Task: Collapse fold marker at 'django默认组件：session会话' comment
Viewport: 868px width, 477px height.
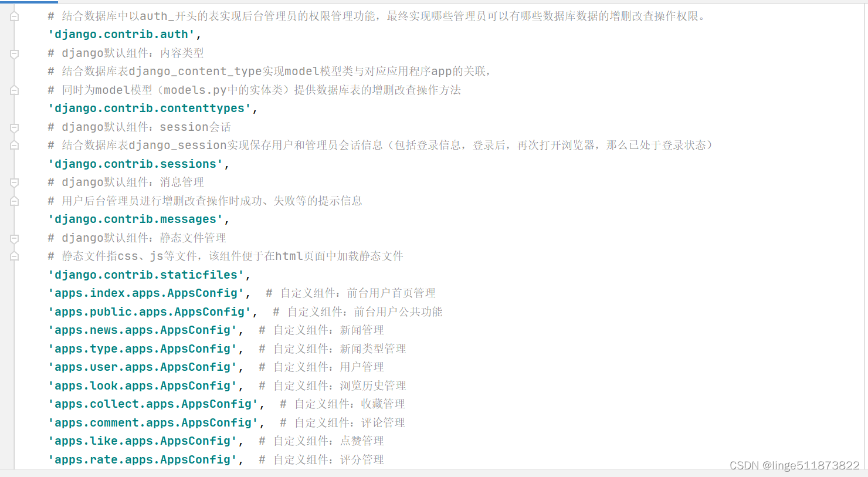Action: 14,127
